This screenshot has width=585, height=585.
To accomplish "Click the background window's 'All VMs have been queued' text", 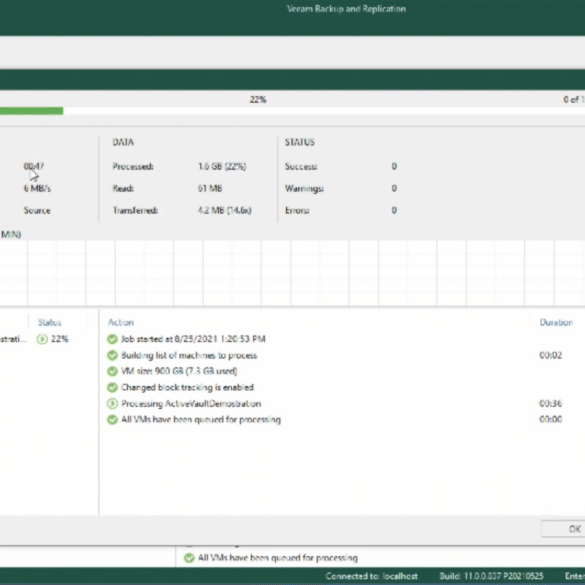I will (278, 558).
